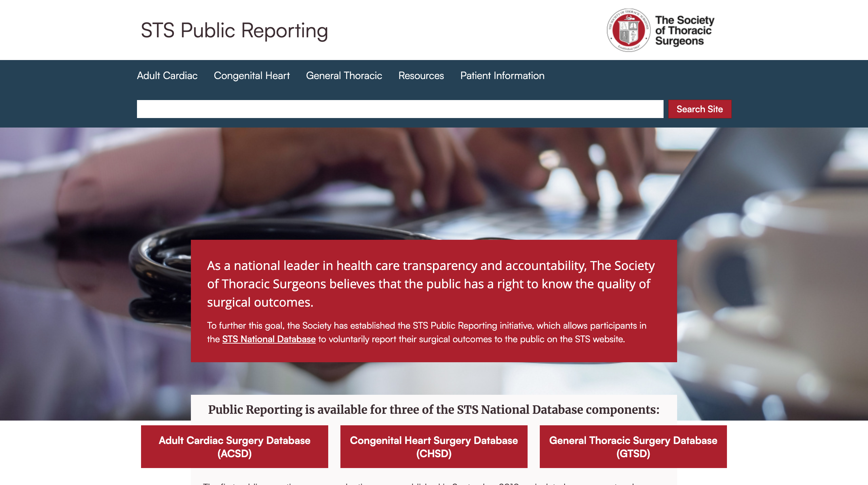The width and height of the screenshot is (868, 485).
Task: Focus the site search input field
Action: (x=400, y=109)
